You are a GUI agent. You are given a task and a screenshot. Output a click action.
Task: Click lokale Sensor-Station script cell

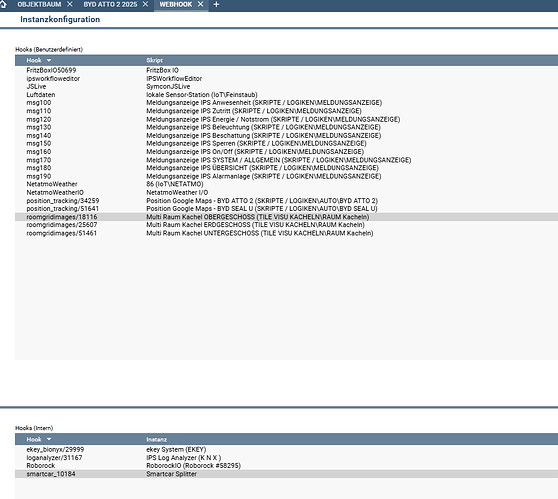202,95
